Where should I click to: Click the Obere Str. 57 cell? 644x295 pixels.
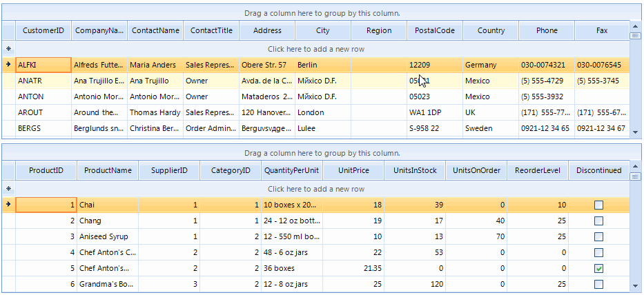coord(267,65)
